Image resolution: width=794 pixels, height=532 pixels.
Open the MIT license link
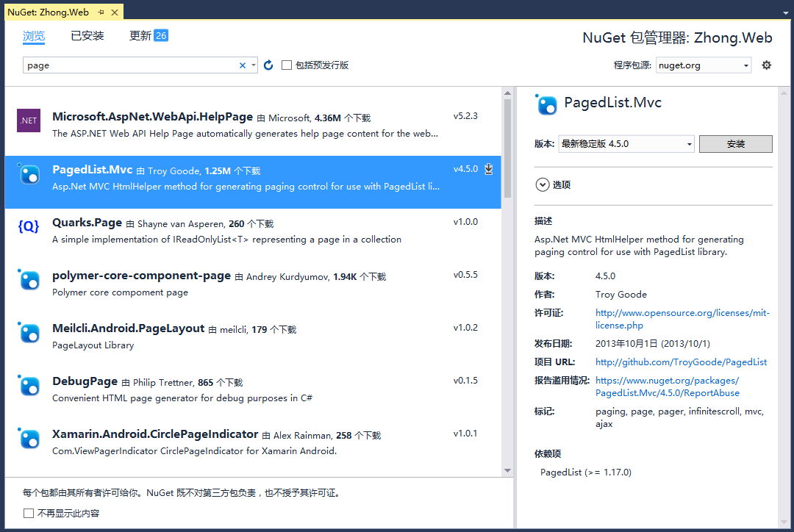[682, 319]
